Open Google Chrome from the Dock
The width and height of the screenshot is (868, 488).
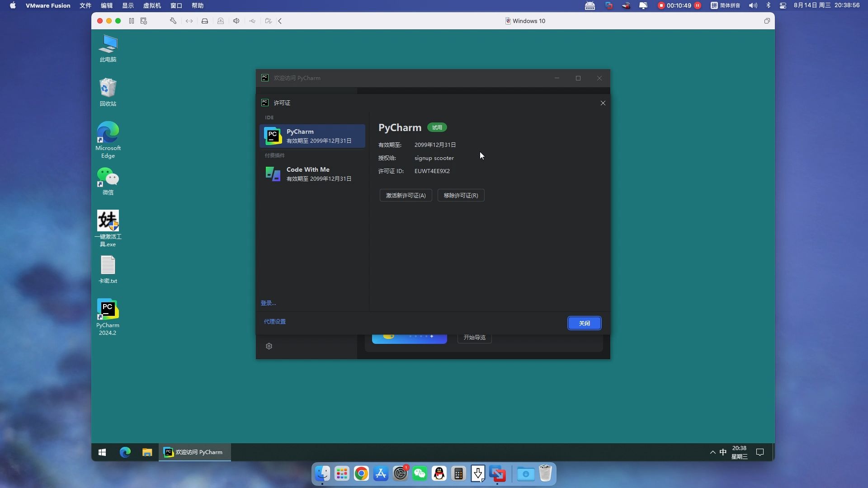point(361,474)
